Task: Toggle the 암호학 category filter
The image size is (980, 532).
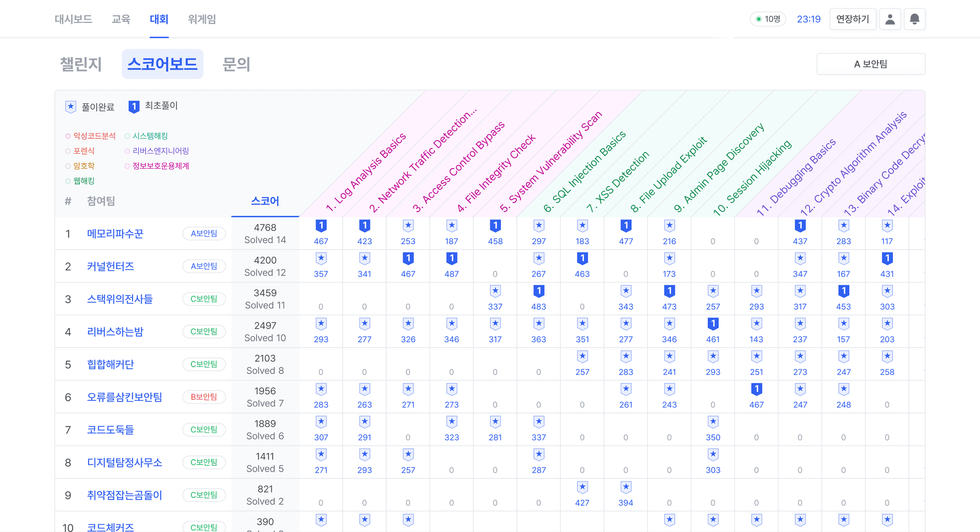Action: pos(80,166)
